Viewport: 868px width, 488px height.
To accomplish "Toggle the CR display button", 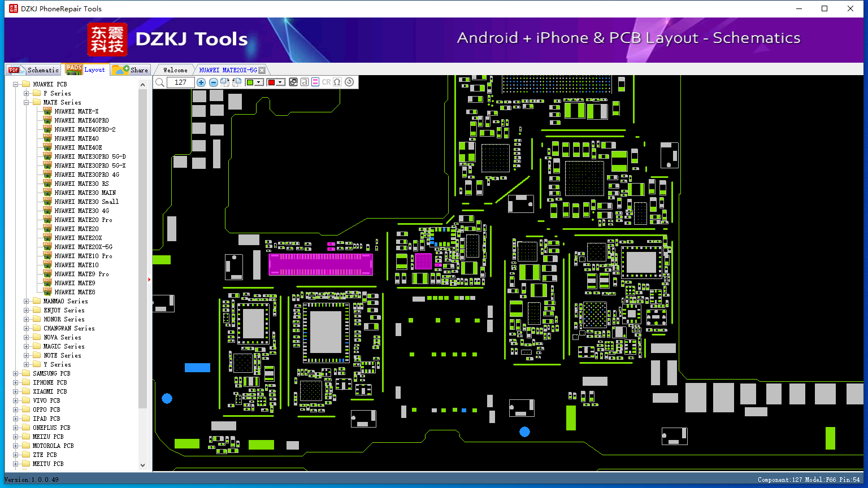I will pos(326,82).
